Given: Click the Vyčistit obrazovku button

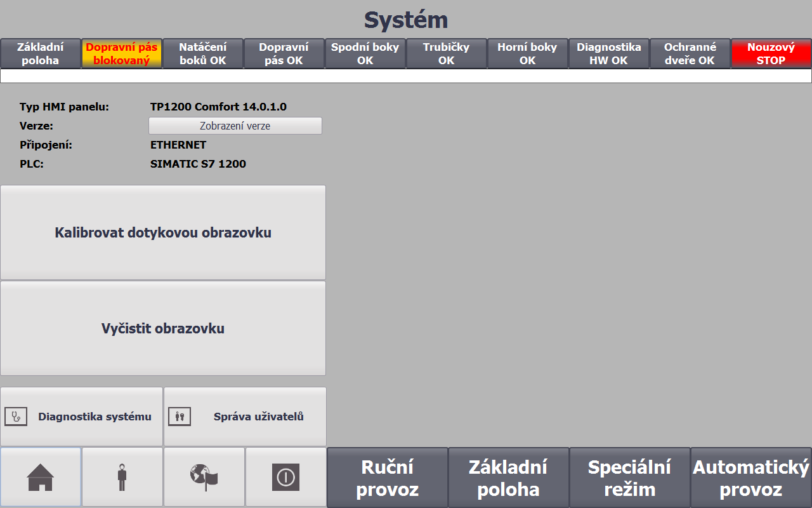Looking at the screenshot, I should pyautogui.click(x=163, y=328).
